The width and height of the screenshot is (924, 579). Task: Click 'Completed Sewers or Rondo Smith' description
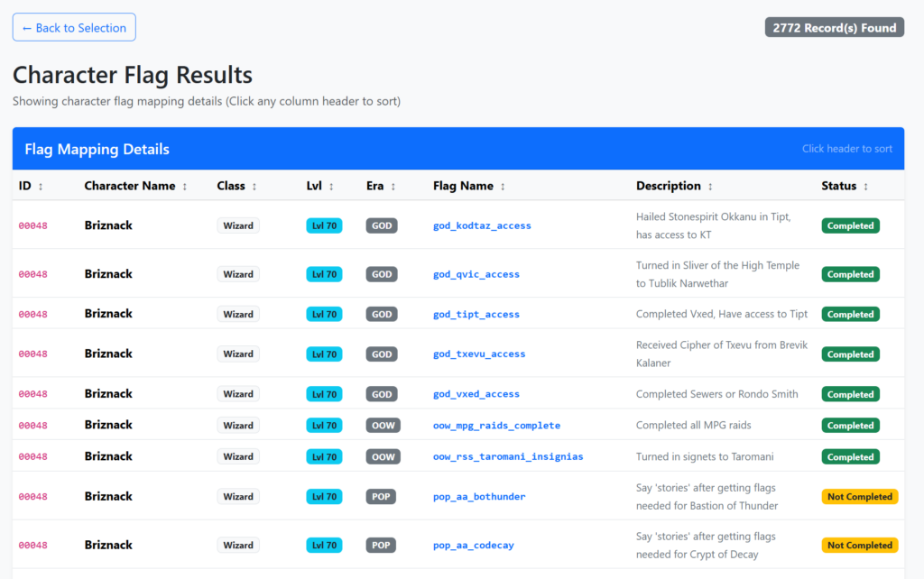pyautogui.click(x=716, y=394)
